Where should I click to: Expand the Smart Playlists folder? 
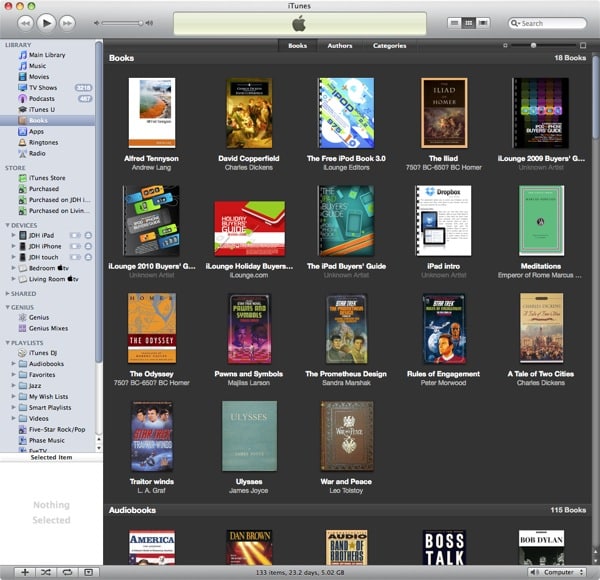coord(13,407)
